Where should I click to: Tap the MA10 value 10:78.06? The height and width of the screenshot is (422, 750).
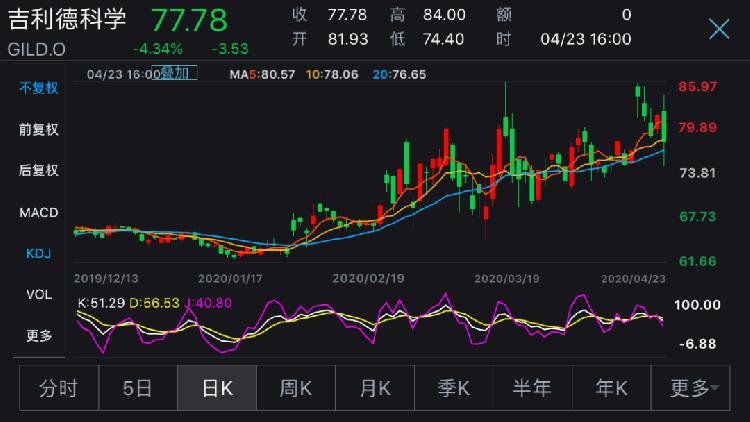coord(332,74)
